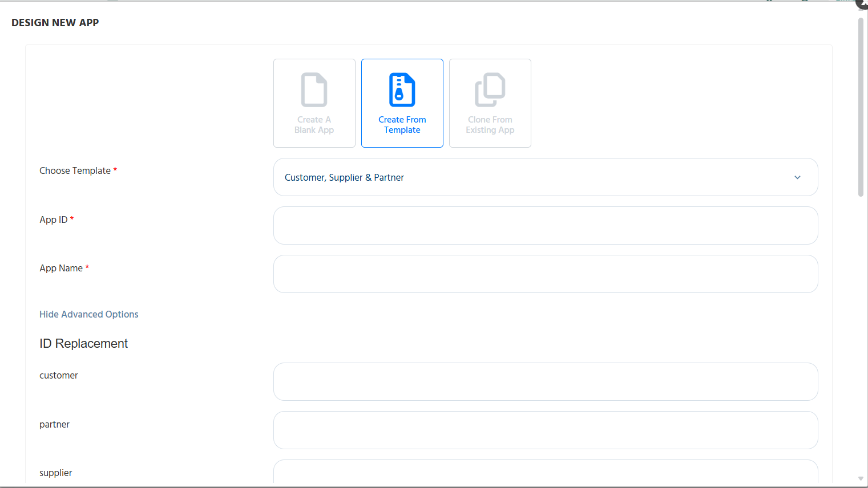868x488 pixels.
Task: Click the partner label text
Action: click(54, 424)
